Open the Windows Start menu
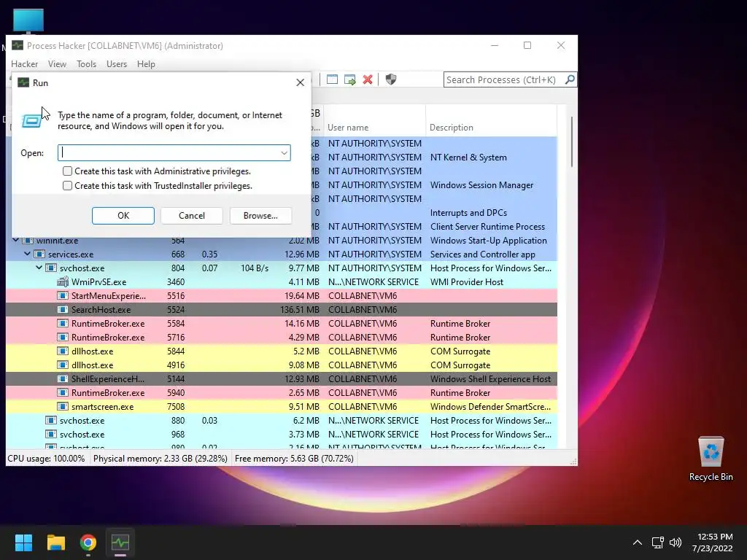The image size is (747, 560). pos(23,542)
